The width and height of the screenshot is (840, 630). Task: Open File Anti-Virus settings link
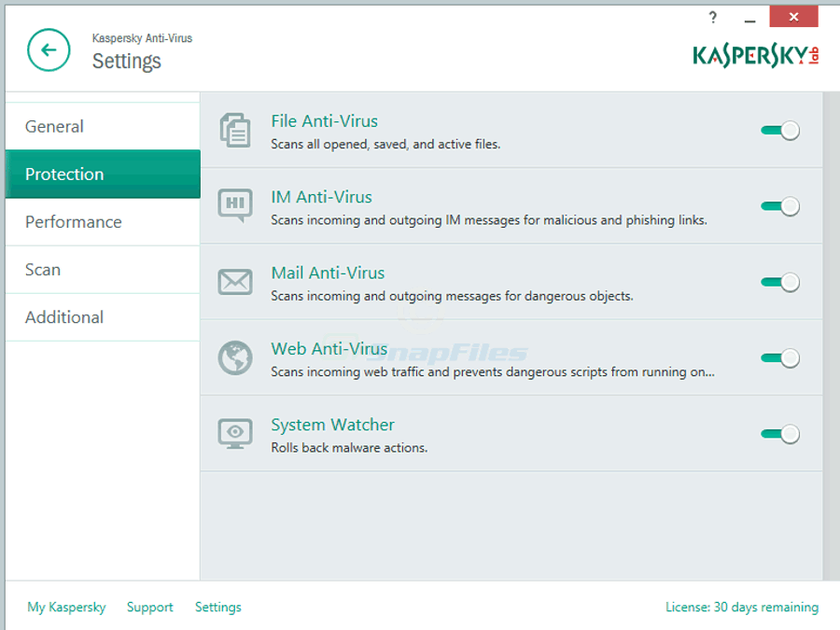point(324,121)
